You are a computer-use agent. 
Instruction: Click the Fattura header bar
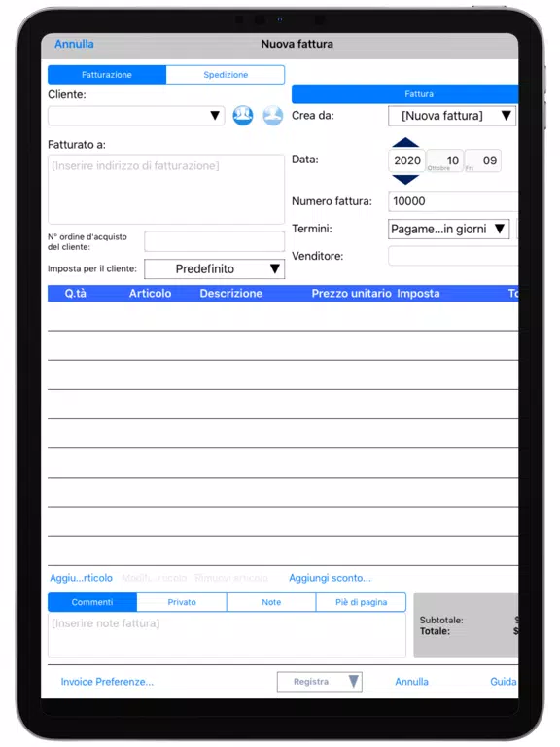pyautogui.click(x=404, y=93)
